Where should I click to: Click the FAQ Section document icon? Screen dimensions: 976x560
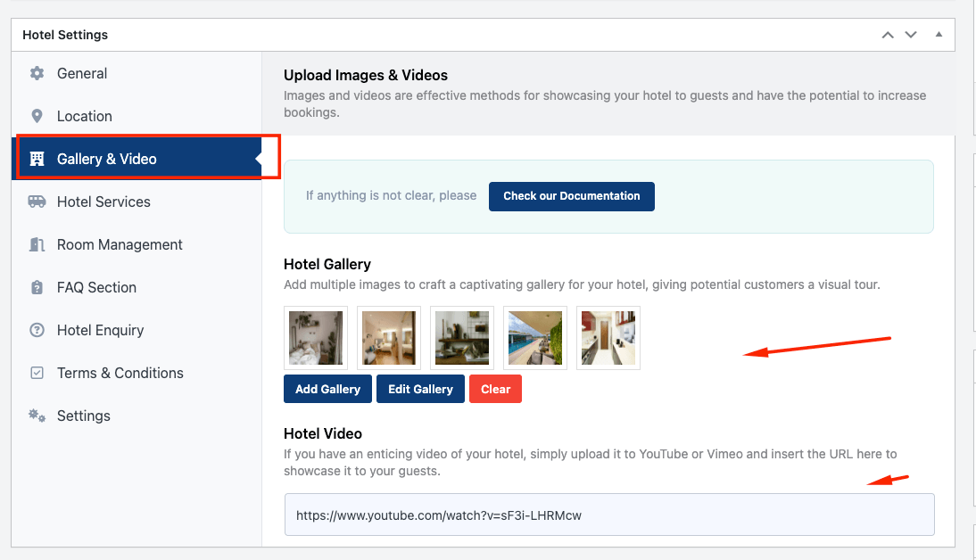click(37, 287)
